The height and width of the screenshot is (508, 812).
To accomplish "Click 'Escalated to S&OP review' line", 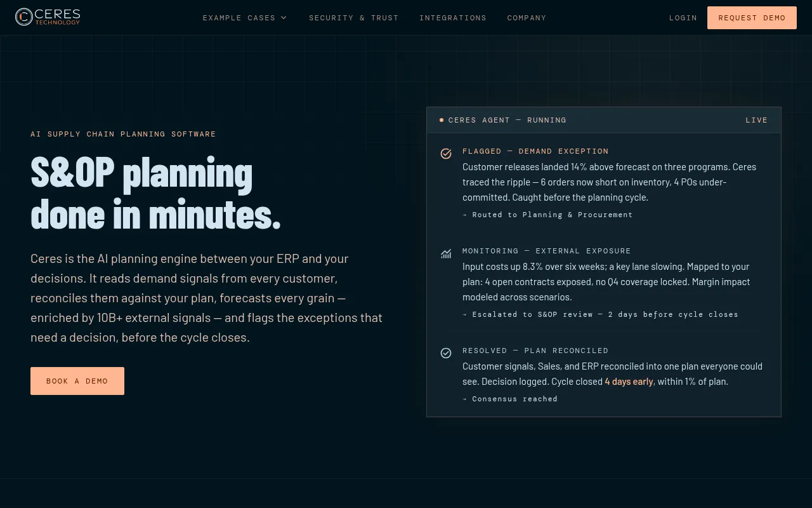I will [600, 314].
